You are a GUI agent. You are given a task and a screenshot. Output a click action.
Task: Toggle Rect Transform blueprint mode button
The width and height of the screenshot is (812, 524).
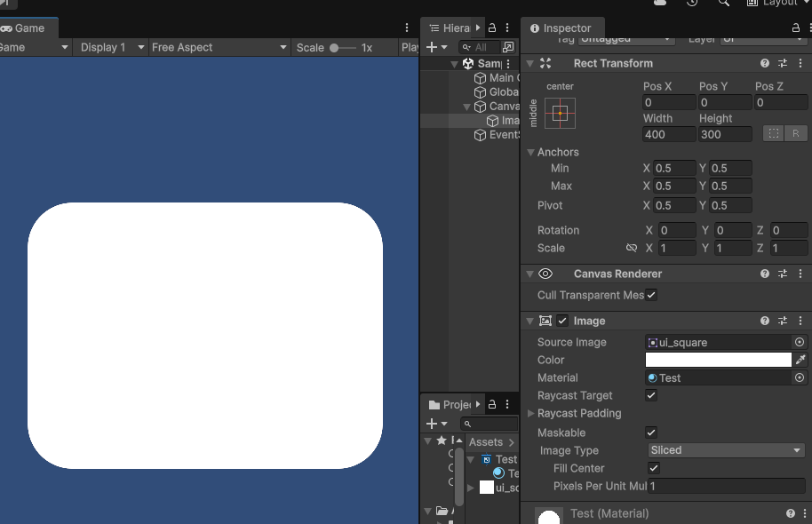point(774,133)
